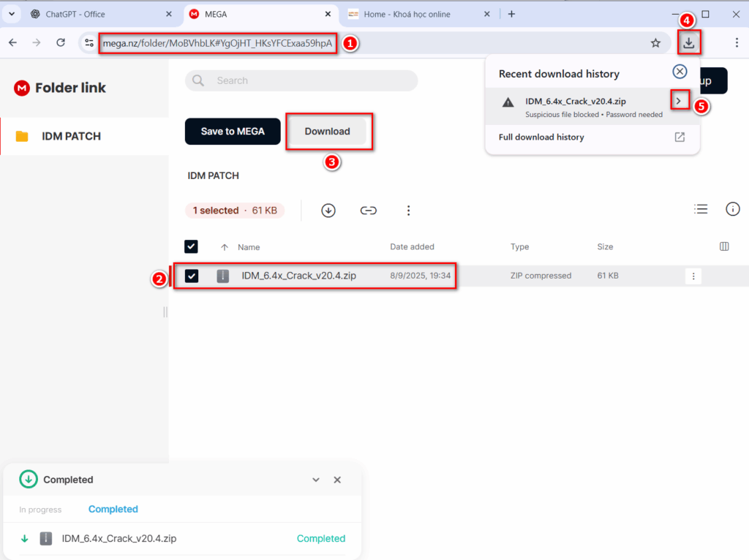Switch to the Completed transfers tab

click(x=113, y=510)
